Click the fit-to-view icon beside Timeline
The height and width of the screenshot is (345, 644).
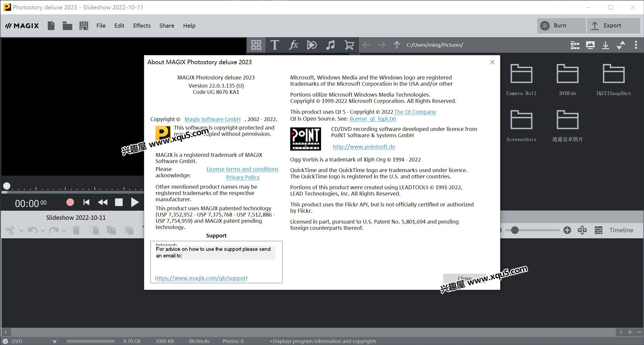(582, 230)
